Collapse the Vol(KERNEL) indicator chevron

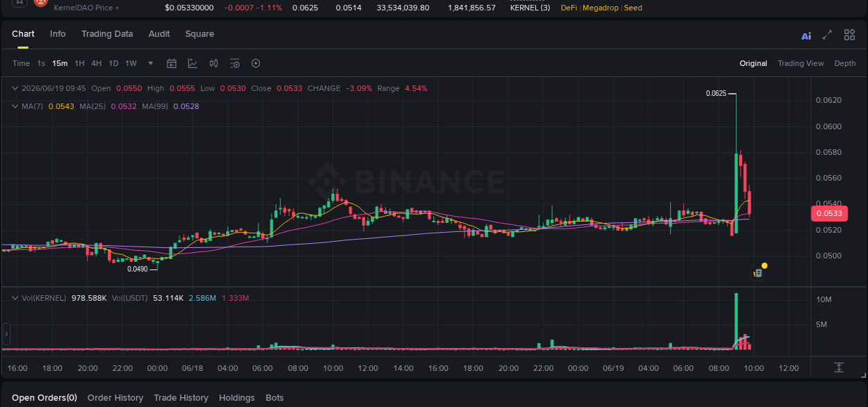click(15, 298)
